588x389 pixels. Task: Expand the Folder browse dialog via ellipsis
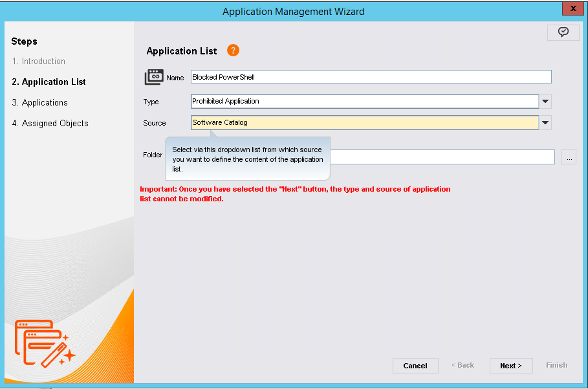[x=569, y=157]
